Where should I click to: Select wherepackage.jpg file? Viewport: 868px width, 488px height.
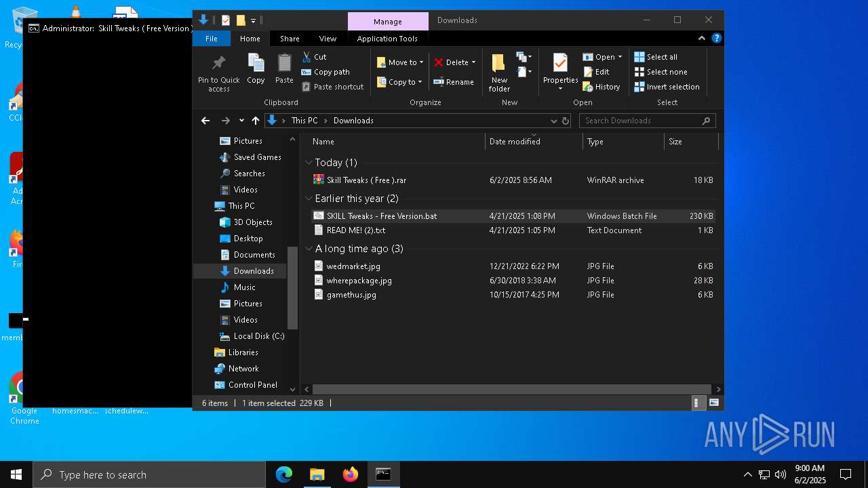(513, 281)
